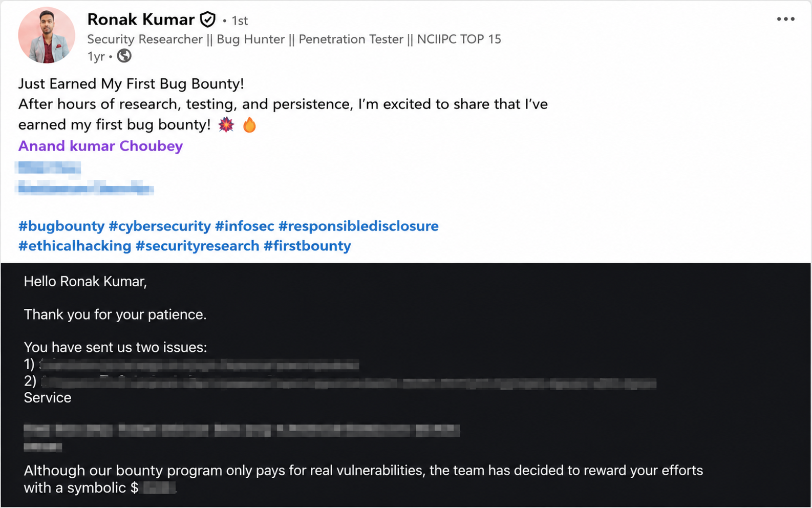
Task: Click the verified shield badge beside Ronak Kumar
Action: 207,19
